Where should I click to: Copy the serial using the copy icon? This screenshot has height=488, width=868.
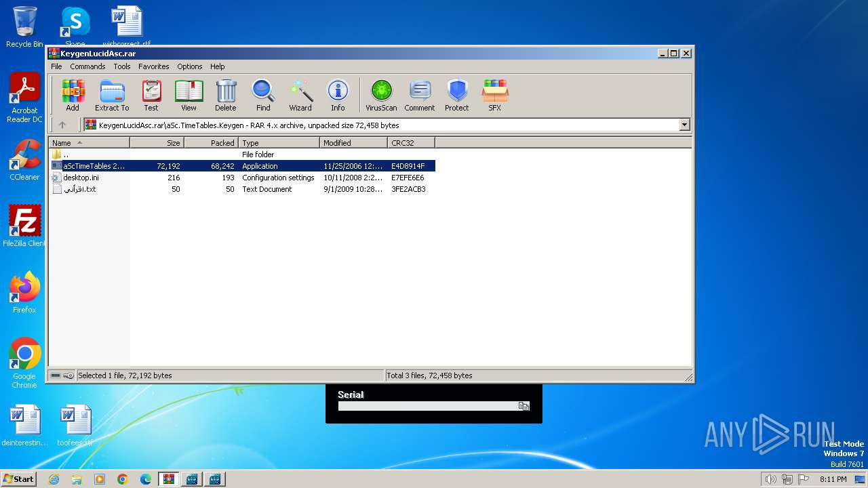(x=524, y=406)
